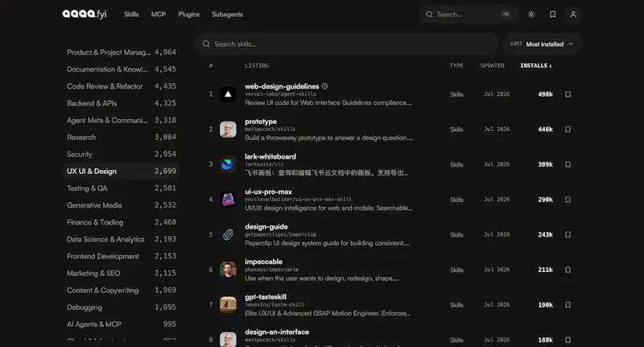Open the lark-whiteboard listing title
Screen dimensions: 644x347
pyautogui.click(x=270, y=156)
